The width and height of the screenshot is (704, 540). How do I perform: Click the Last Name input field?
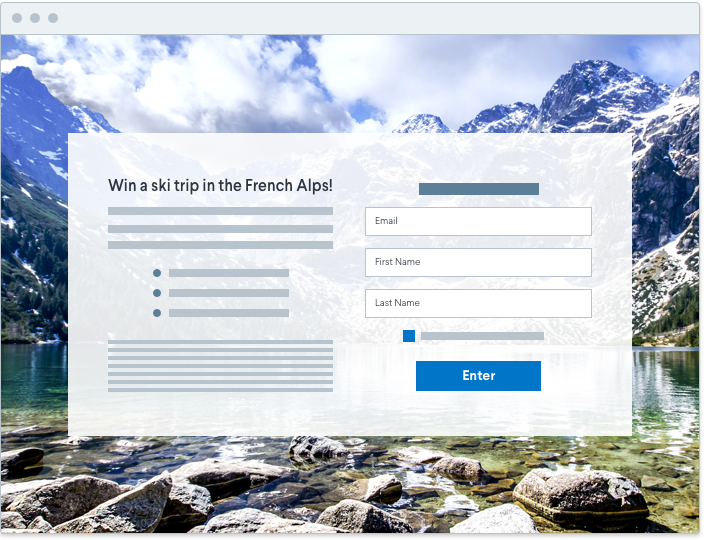coord(478,303)
